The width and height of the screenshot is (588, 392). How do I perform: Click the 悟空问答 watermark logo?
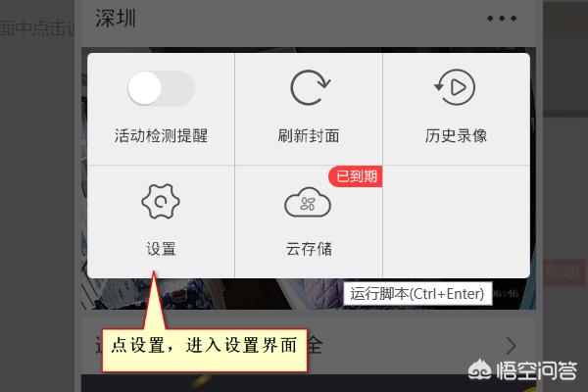coord(522,370)
